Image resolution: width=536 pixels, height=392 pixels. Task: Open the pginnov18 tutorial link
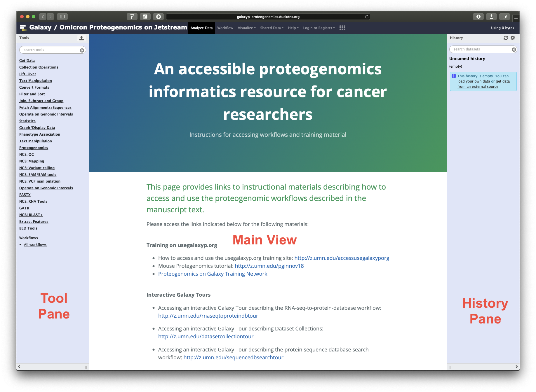(269, 266)
